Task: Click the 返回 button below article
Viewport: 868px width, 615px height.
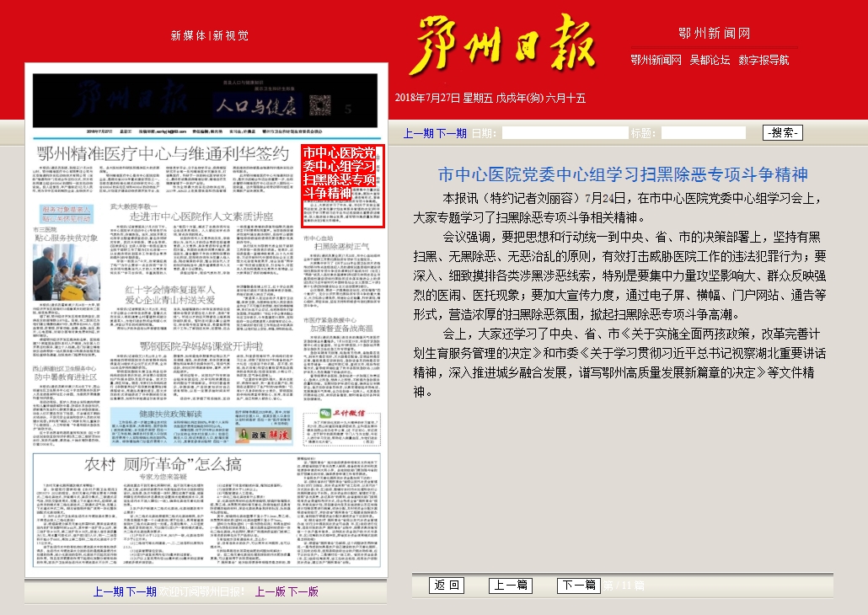Action: pos(446,586)
